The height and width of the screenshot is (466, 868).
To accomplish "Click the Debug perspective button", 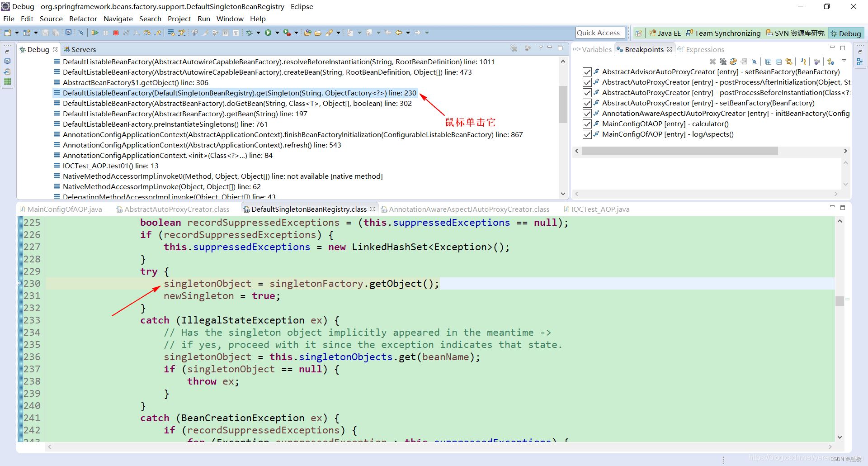I will pos(846,33).
